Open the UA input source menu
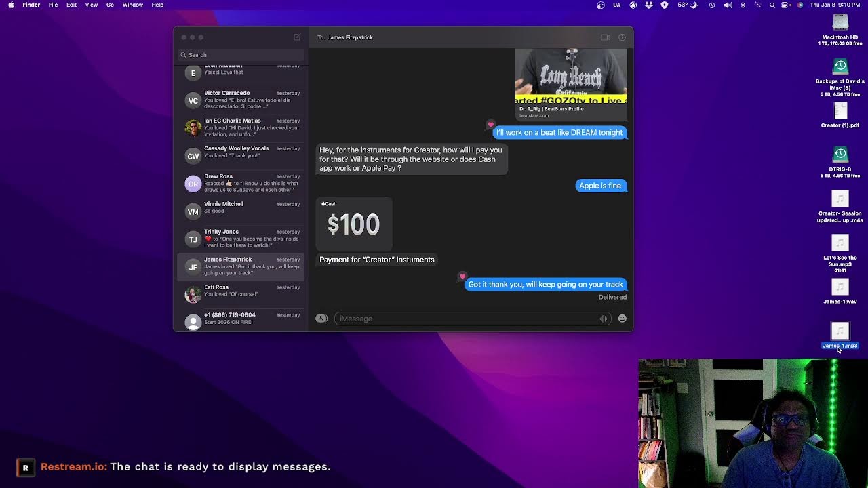Image resolution: width=868 pixels, height=488 pixels. [616, 5]
